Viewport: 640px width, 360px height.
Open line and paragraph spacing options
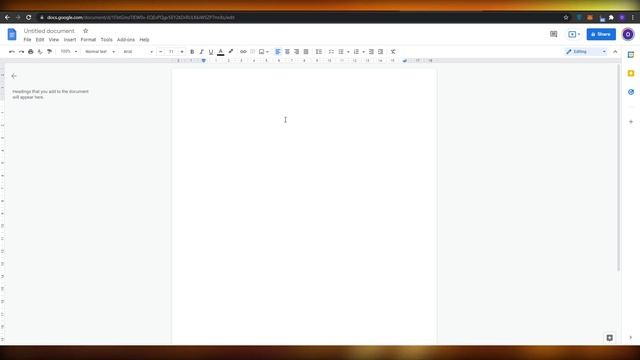pos(319,52)
